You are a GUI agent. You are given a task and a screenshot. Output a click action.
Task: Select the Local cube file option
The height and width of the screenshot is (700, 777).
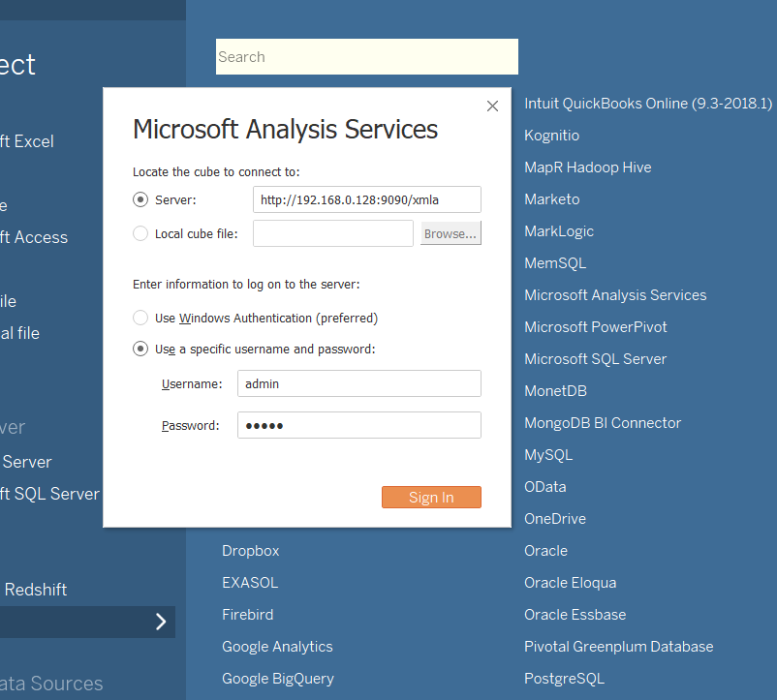pyautogui.click(x=141, y=231)
